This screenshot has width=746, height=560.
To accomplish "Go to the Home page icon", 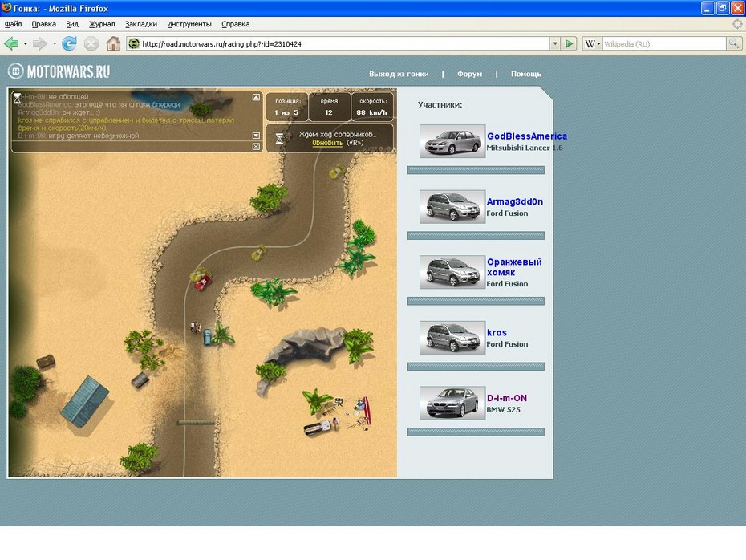I will (x=113, y=44).
